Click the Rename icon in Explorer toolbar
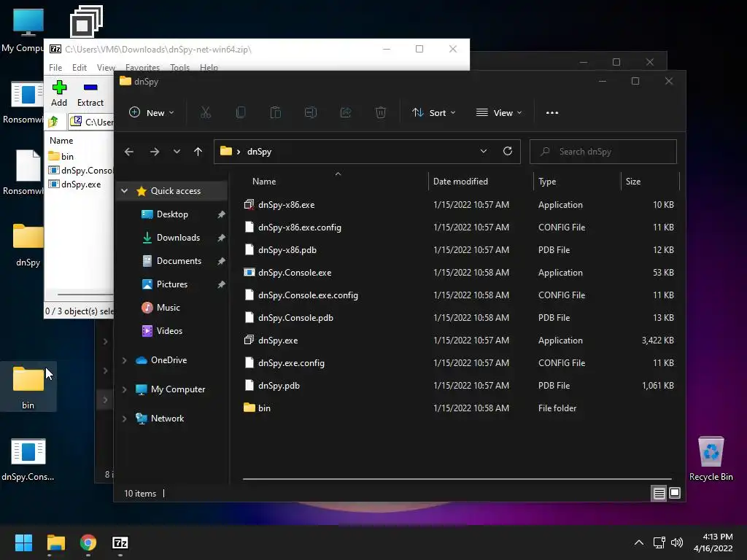Image resolution: width=747 pixels, height=560 pixels. [x=311, y=113]
